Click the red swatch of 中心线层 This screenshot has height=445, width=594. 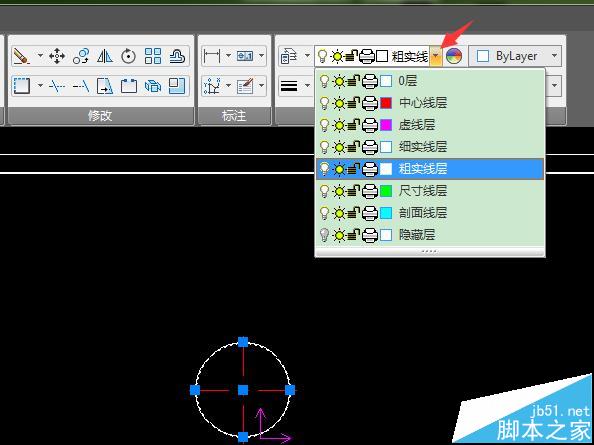386,103
